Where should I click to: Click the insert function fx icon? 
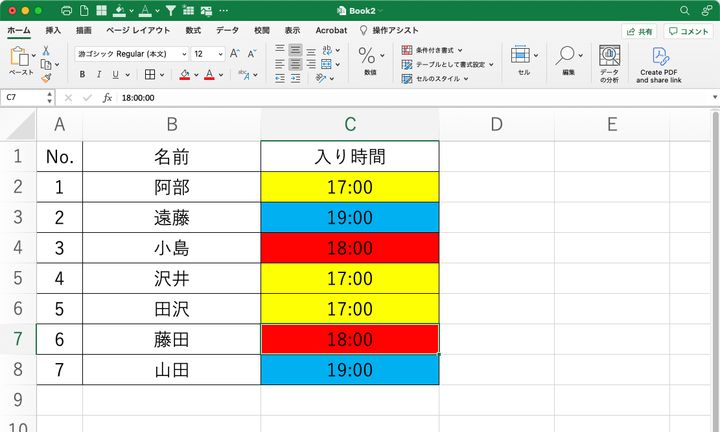[x=105, y=98]
